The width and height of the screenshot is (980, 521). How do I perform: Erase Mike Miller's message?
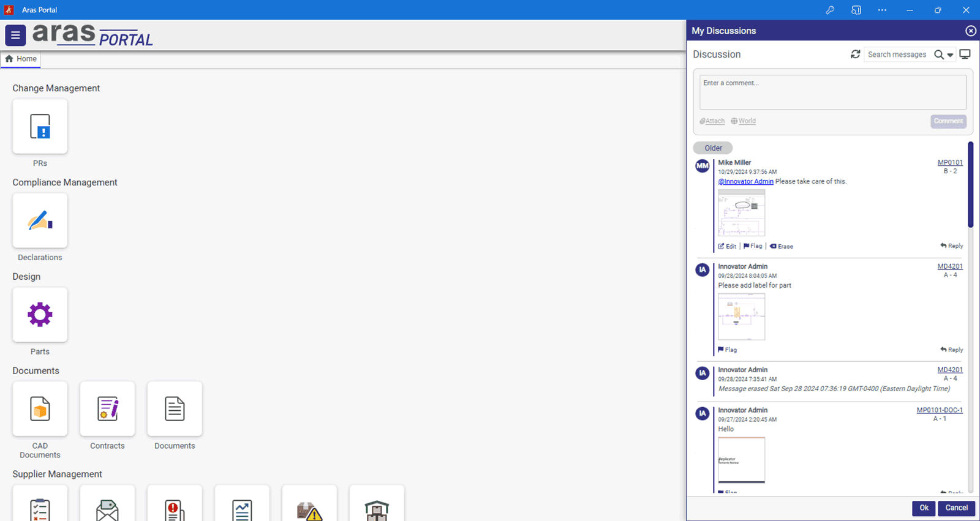click(782, 246)
